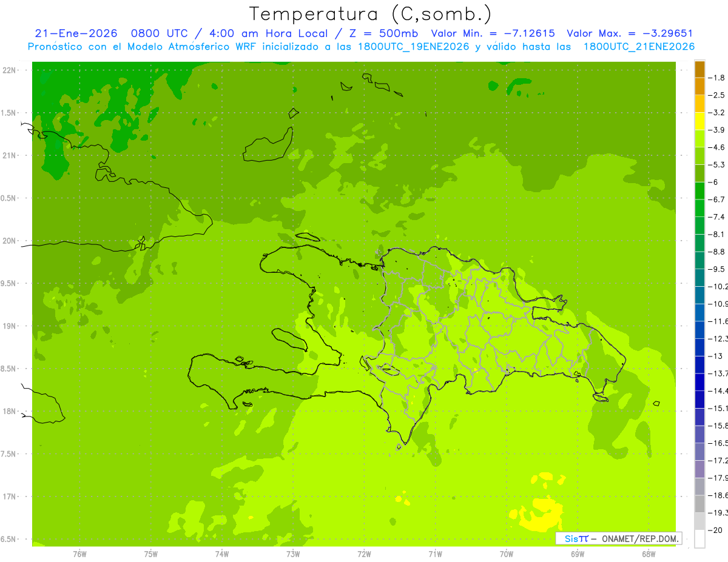The image size is (728, 562).
Task: Click the "-2.5" colorbar label
Action: [x=717, y=95]
